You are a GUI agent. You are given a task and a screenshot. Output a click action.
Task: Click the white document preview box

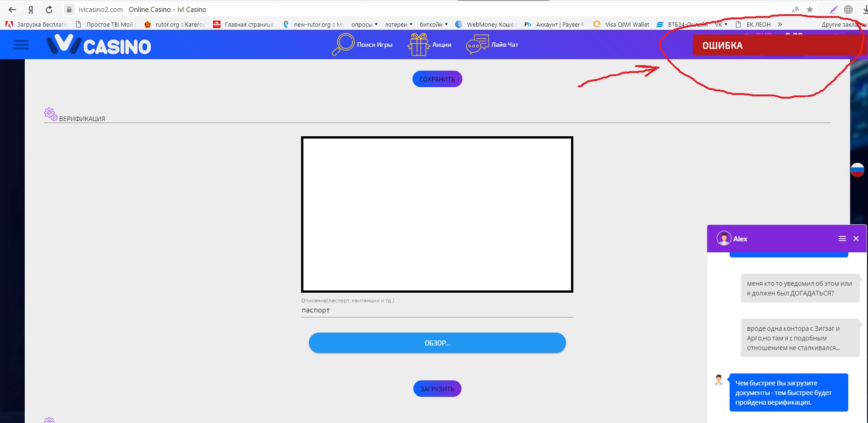click(x=437, y=214)
